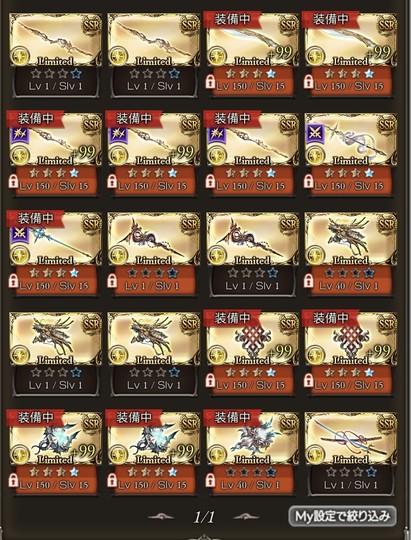Viewport: 411px width, 540px height.
Task: Toggle the lock on the Lv 1 dragon bow
Action: click(x=112, y=281)
